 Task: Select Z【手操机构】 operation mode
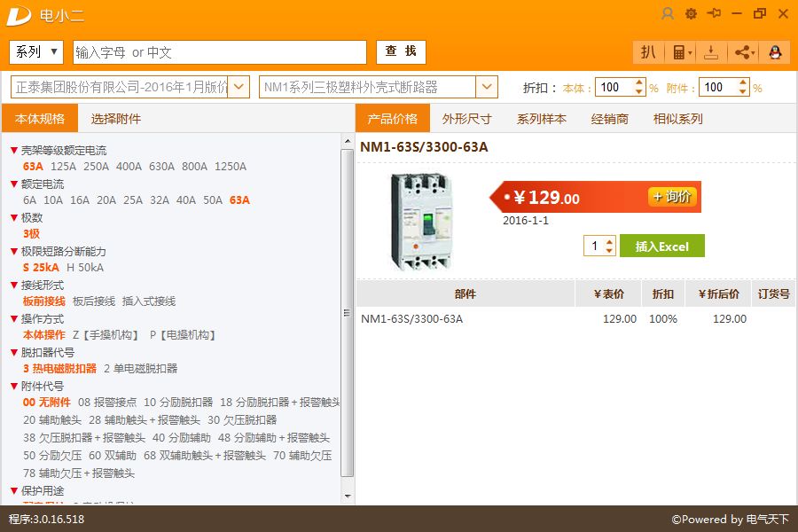point(106,335)
